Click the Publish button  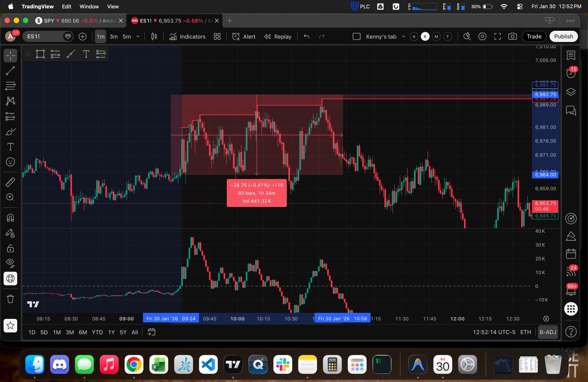coord(563,36)
